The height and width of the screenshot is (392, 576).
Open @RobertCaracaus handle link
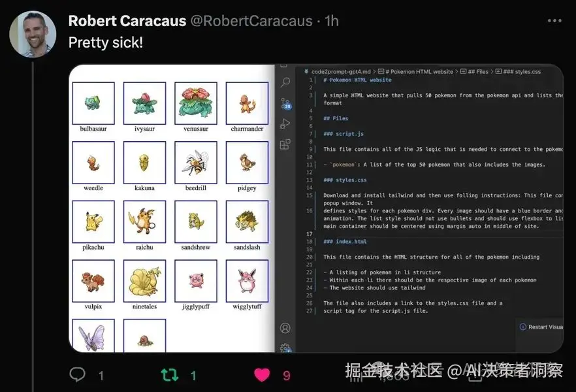(x=251, y=21)
